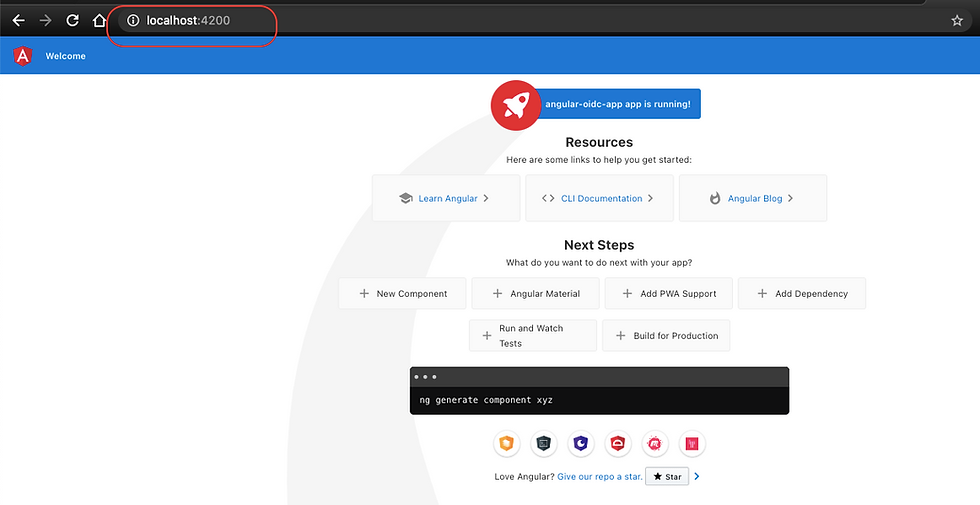Click the flame icon on Angular Blog

pos(715,198)
